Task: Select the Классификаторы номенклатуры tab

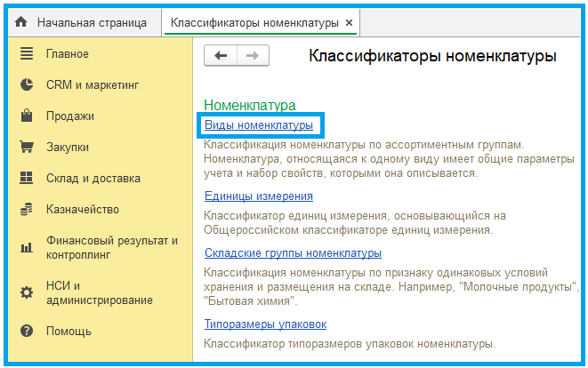Action: click(x=254, y=22)
